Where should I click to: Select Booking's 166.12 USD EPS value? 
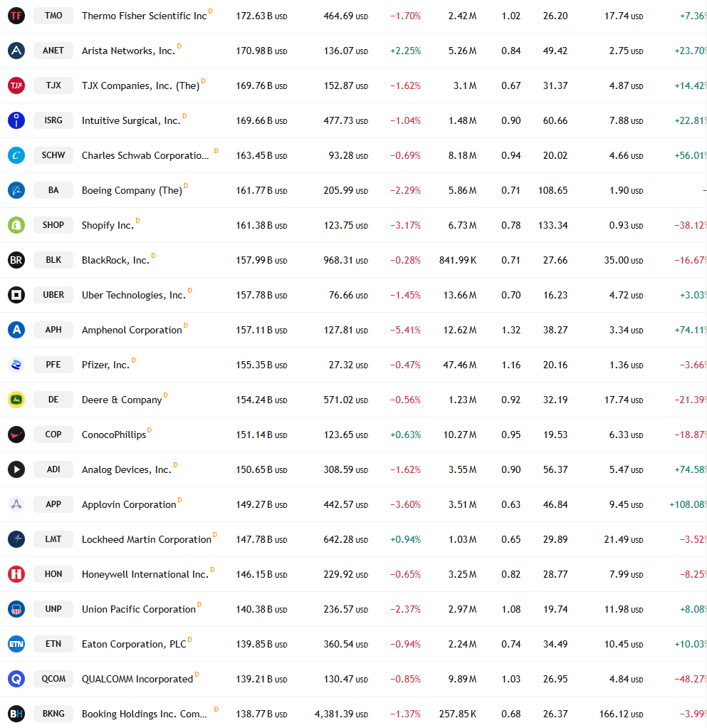tap(621, 714)
